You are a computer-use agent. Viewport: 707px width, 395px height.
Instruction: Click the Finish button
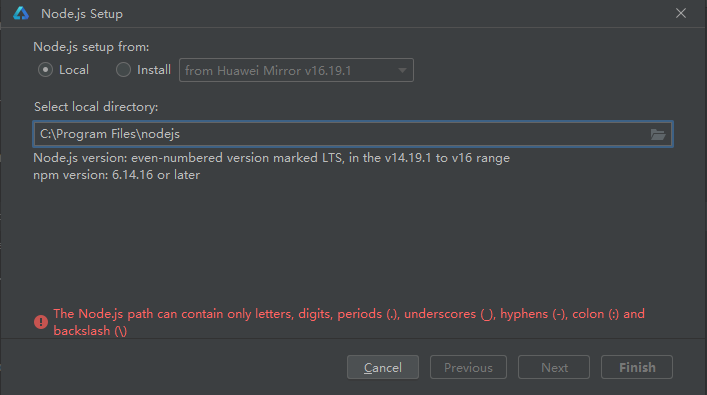click(637, 367)
